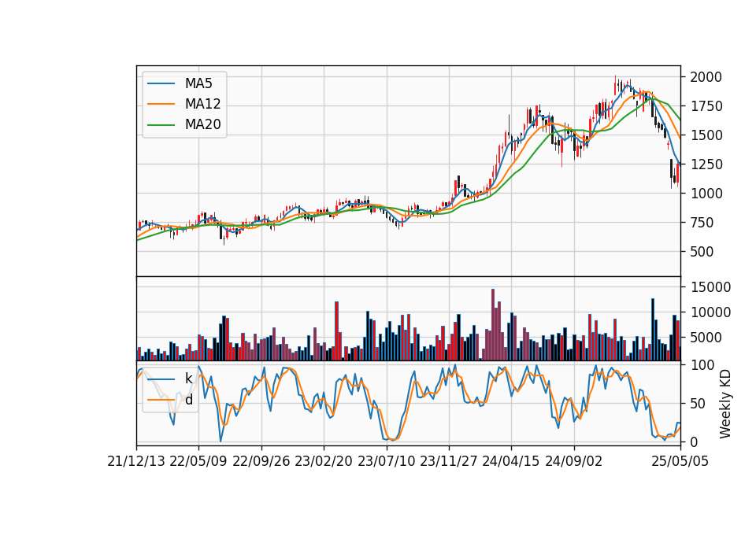Click the 1250 price axis label
The height and width of the screenshot is (543, 756).
click(x=706, y=164)
